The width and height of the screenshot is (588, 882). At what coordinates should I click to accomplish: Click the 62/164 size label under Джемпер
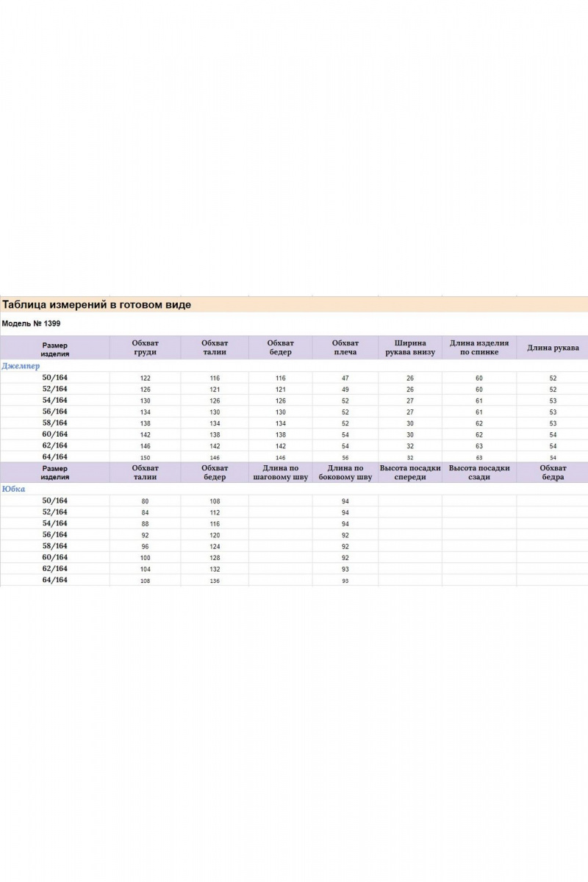[55, 445]
